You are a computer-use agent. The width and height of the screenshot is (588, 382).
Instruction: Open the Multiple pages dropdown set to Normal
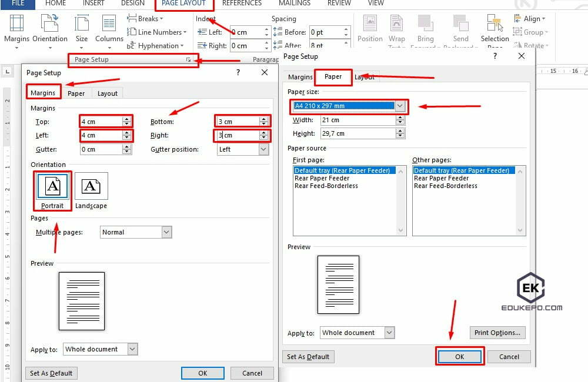pos(166,232)
